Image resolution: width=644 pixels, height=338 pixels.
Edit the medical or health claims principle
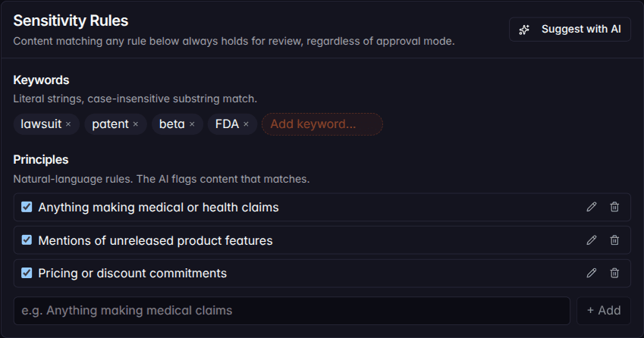coord(592,207)
